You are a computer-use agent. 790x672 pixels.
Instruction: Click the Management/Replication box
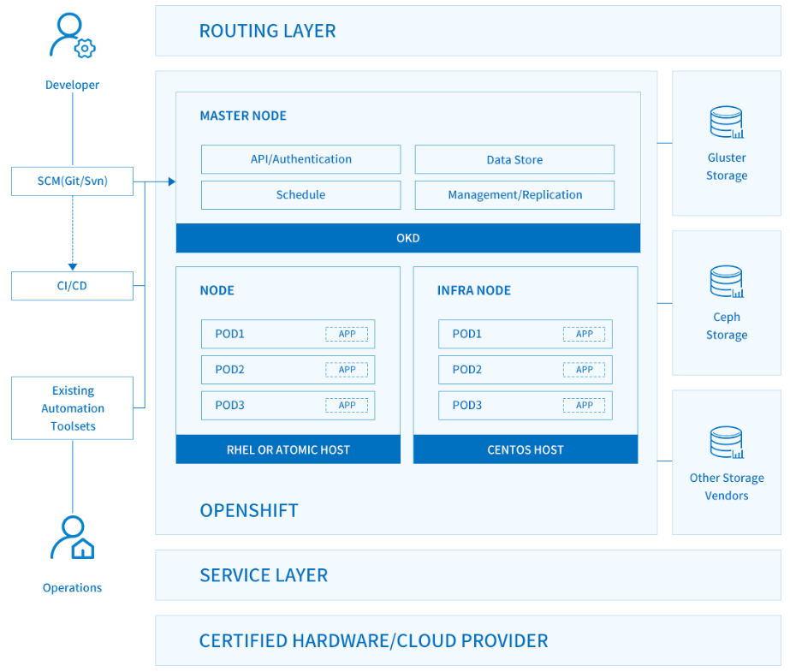click(x=514, y=195)
